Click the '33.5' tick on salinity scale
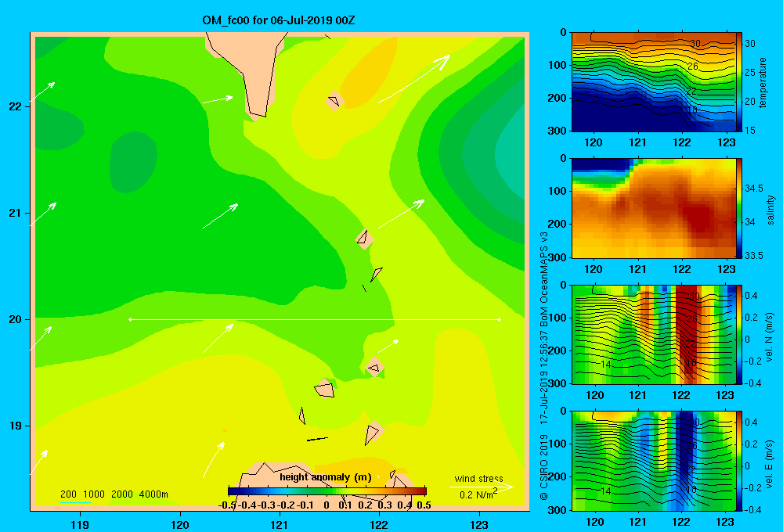 pos(754,256)
